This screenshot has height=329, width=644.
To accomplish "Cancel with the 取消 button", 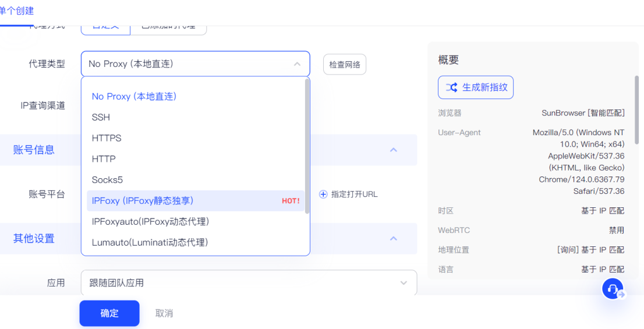I will (x=164, y=313).
